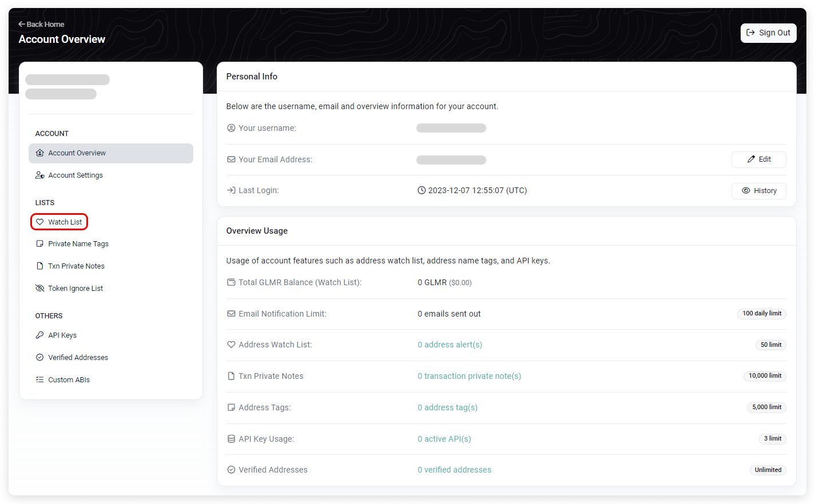Image resolution: width=815 pixels, height=504 pixels.
Task: Click database icon beside API Key Usage
Action: (x=231, y=439)
